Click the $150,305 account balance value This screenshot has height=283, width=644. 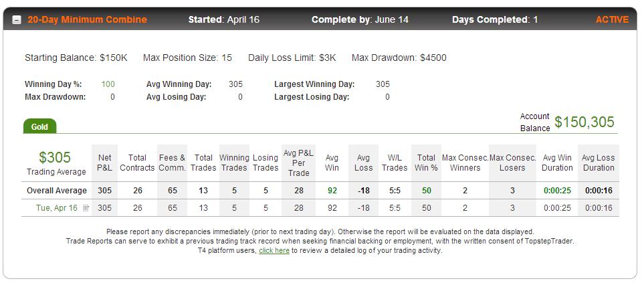click(584, 122)
